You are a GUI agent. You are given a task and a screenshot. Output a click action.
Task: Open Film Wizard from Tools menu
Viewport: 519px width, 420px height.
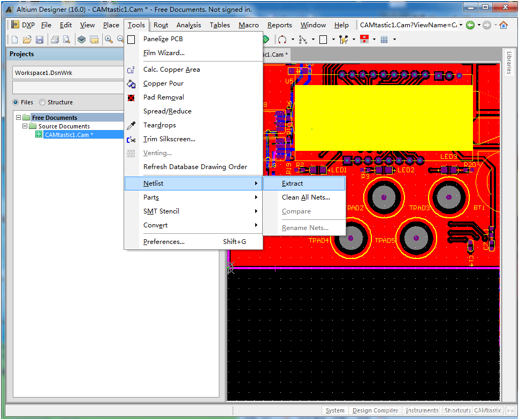tap(194, 53)
